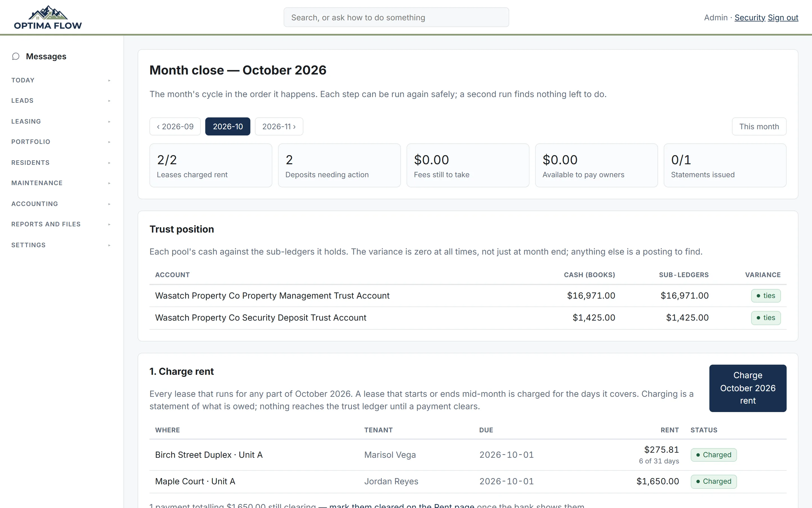Click the Variance column header

tap(763, 275)
